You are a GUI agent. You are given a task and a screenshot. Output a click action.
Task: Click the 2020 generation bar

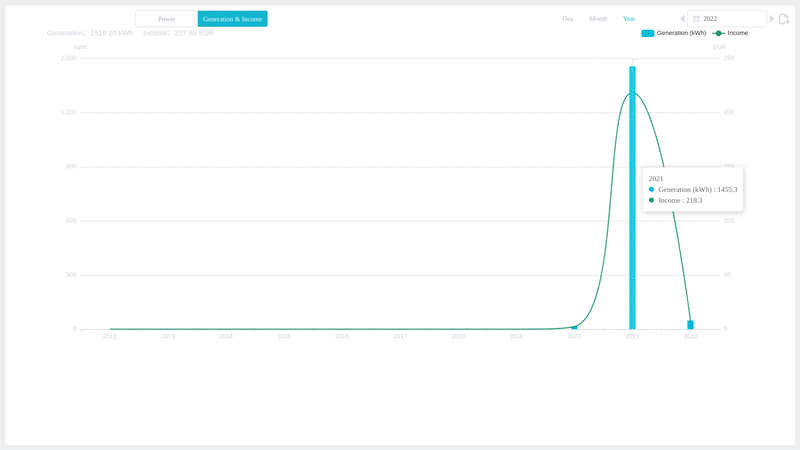(574, 327)
